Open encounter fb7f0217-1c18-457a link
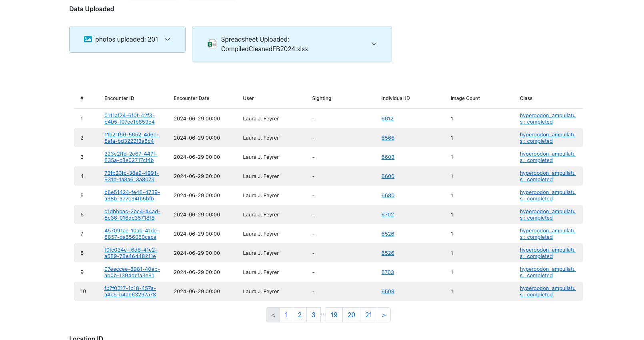The image size is (644, 340). (x=130, y=292)
